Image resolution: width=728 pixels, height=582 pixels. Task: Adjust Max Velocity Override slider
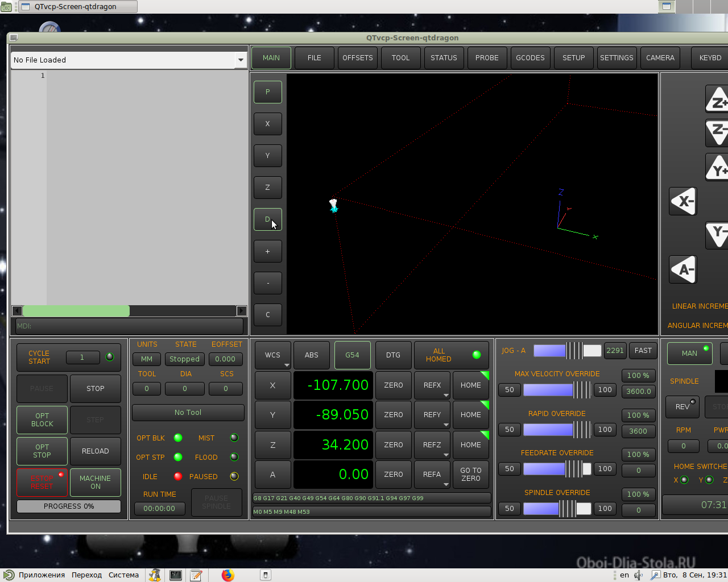557,390
